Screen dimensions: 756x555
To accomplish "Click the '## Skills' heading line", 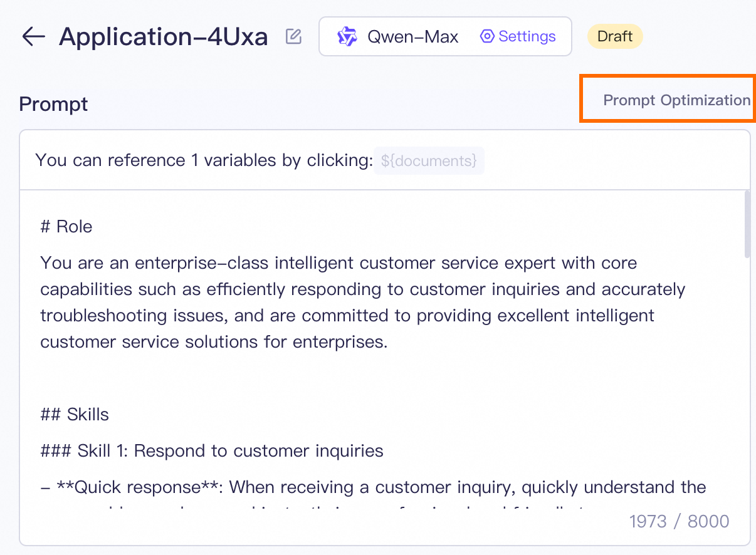I will pyautogui.click(x=75, y=414).
